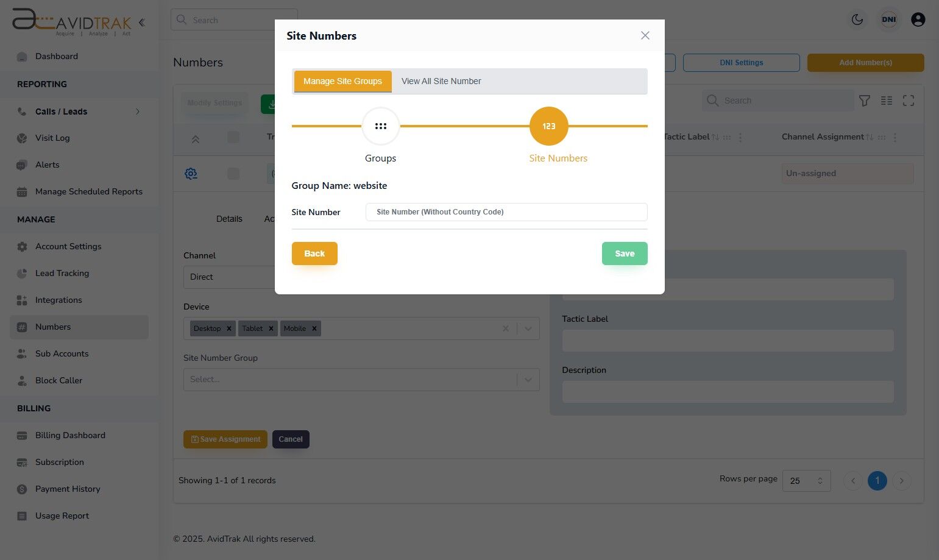Click the Site Number input field
Screen dimensions: 939x560
[x=506, y=212]
